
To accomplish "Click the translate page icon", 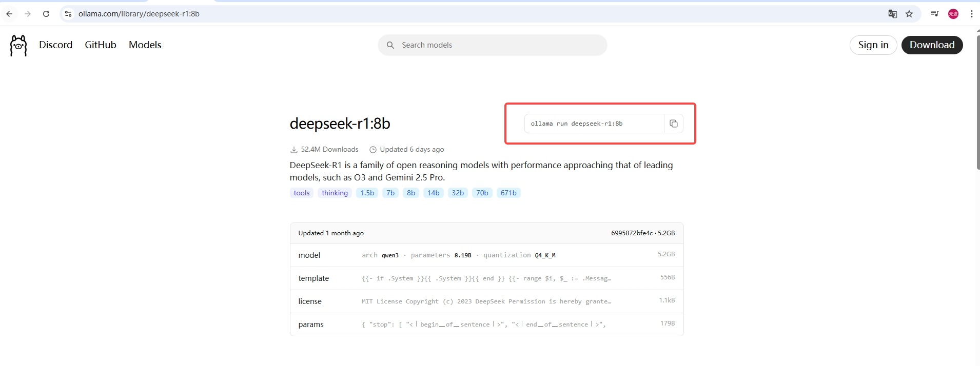I will pos(893,14).
